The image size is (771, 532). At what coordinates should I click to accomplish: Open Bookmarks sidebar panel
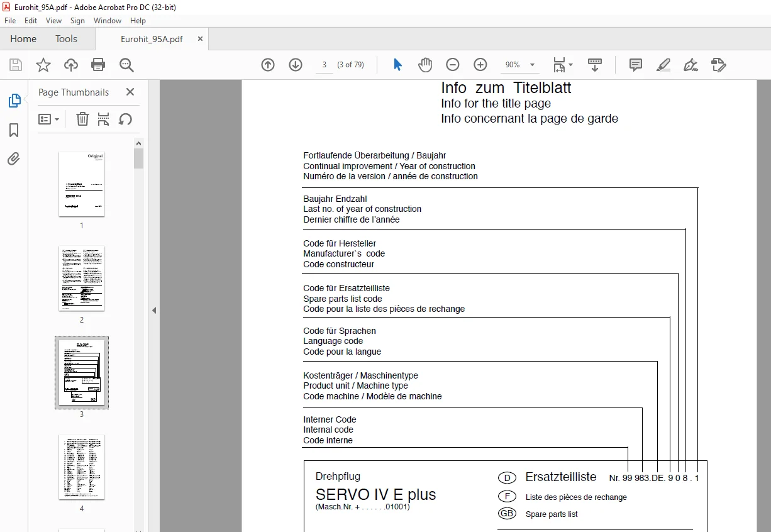pos(14,130)
